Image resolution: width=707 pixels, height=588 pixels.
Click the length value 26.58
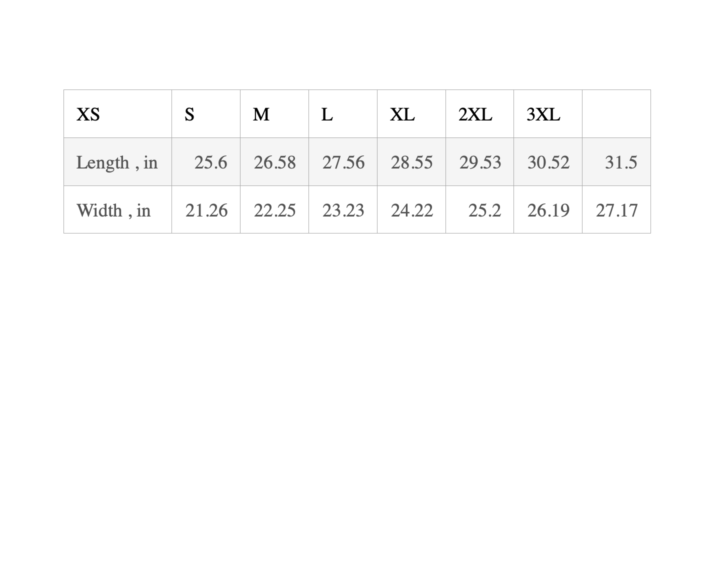coord(274,162)
